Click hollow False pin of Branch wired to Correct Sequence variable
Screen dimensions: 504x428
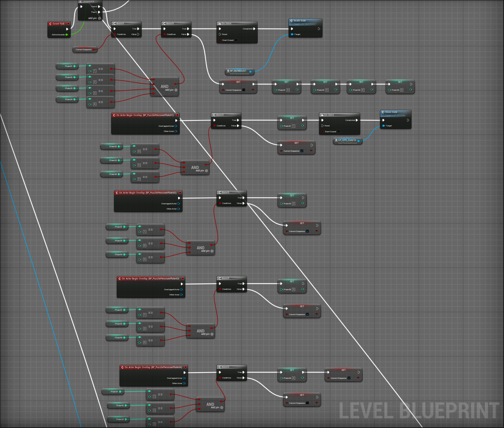click(x=138, y=34)
